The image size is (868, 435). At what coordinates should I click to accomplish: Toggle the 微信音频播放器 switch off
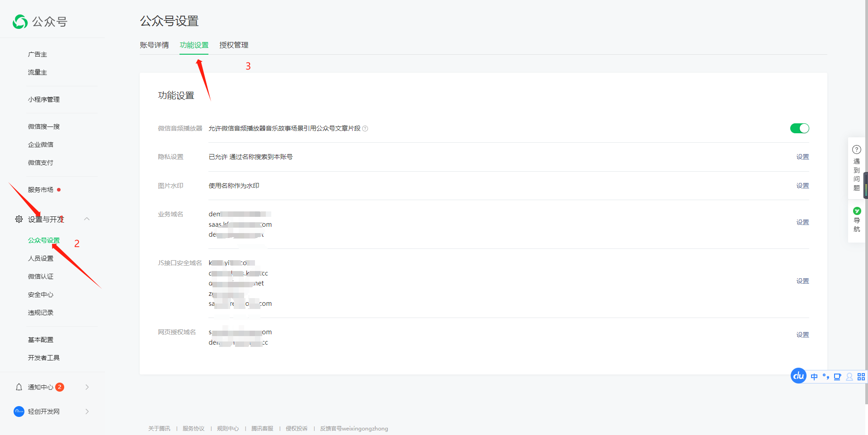pos(799,128)
